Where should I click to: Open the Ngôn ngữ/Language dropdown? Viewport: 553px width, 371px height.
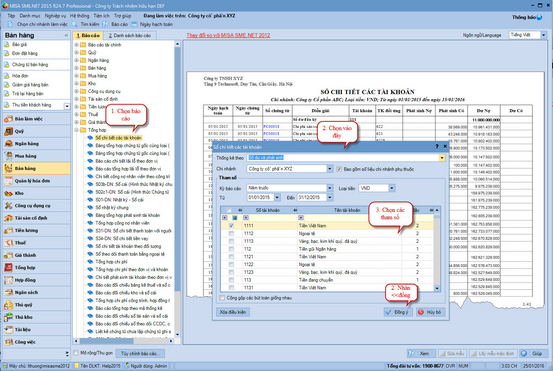click(543, 35)
